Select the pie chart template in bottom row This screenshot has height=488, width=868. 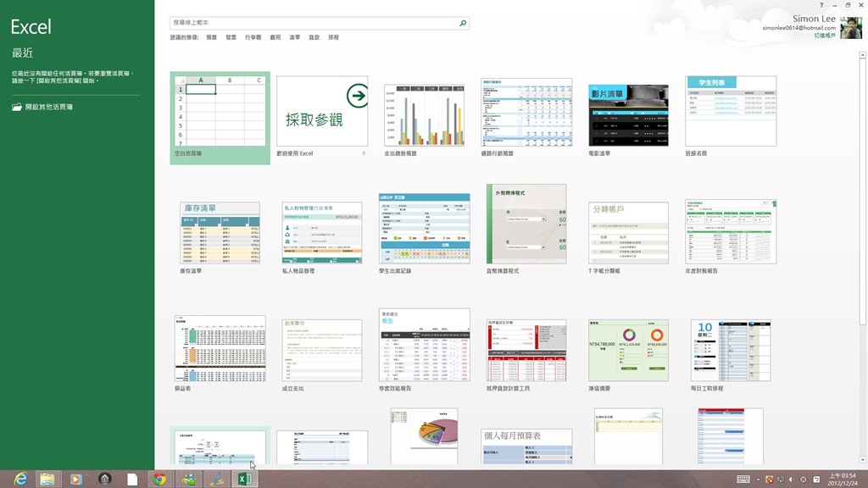click(424, 436)
